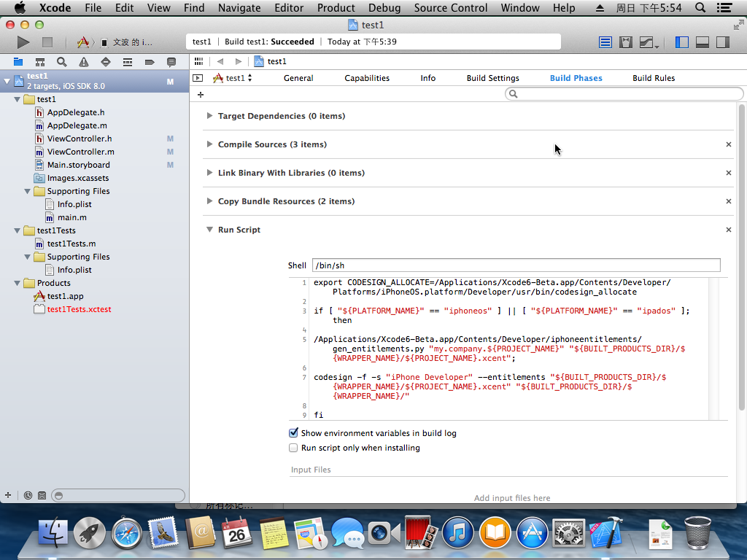Viewport: 747px width, 560px height.
Task: Select ViewController.h file
Action: (80, 139)
